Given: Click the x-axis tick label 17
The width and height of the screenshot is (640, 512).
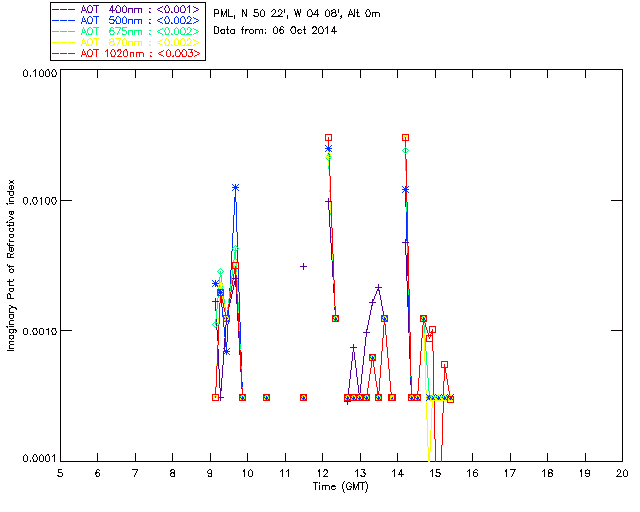Looking at the screenshot, I should 510,473.
